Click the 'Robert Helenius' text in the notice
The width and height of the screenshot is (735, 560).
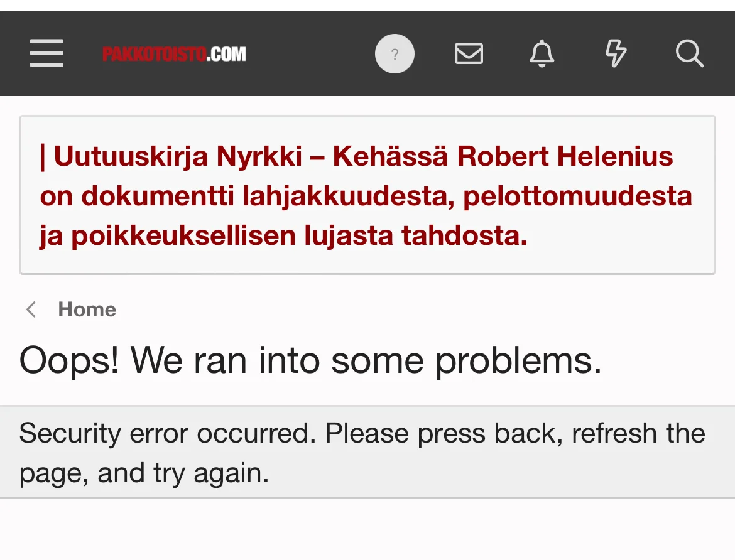(565, 156)
